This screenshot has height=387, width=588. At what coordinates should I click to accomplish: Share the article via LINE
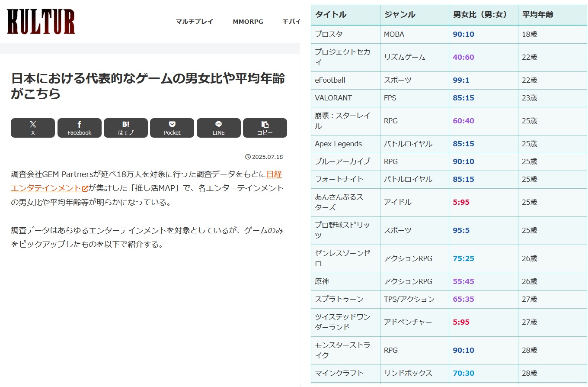pos(219,128)
